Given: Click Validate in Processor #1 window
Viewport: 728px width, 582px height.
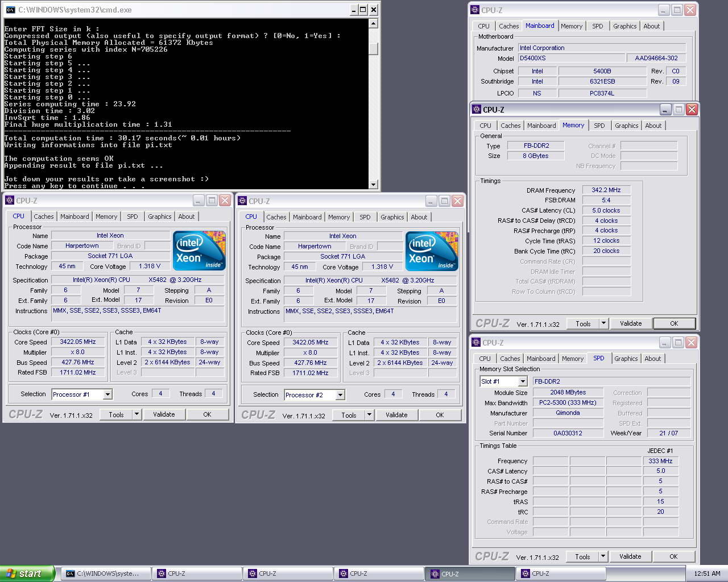Looking at the screenshot, I should pos(164,414).
